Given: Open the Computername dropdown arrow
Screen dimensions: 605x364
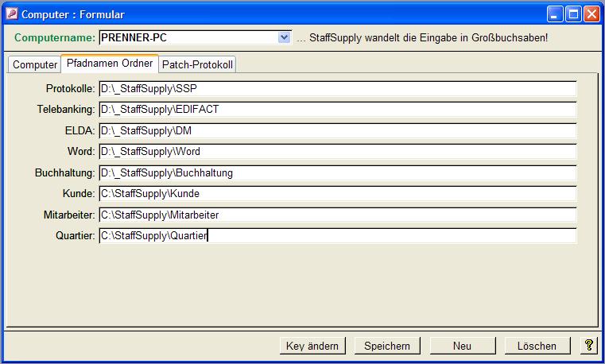Looking at the screenshot, I should tap(285, 37).
